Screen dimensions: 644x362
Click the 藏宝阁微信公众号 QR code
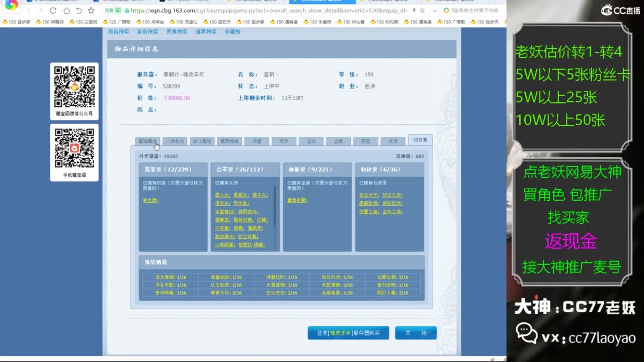pos(74,86)
